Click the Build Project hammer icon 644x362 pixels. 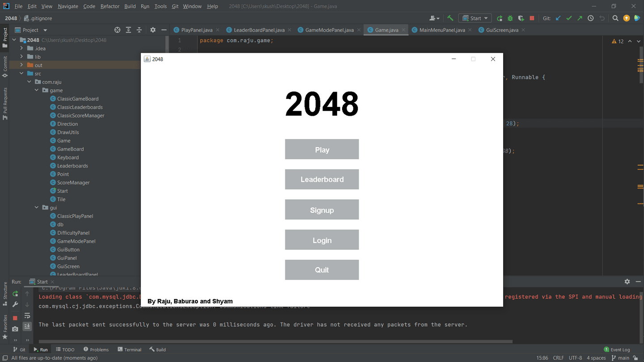pos(450,18)
